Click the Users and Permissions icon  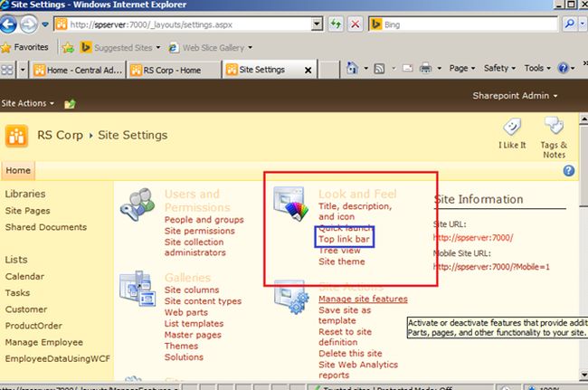point(138,205)
